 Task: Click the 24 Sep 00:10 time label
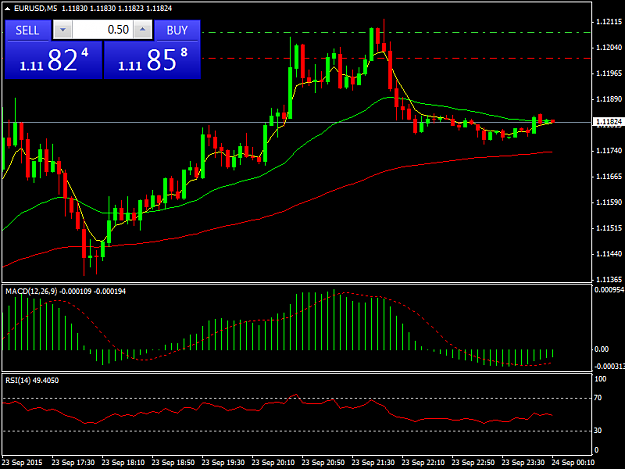573,463
